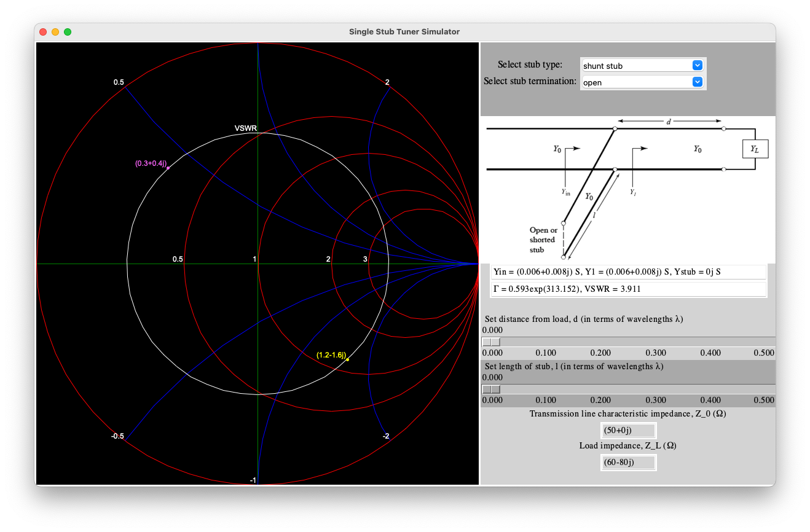The width and height of the screenshot is (810, 532).
Task: Click the YL load box in diagram
Action: click(755, 148)
